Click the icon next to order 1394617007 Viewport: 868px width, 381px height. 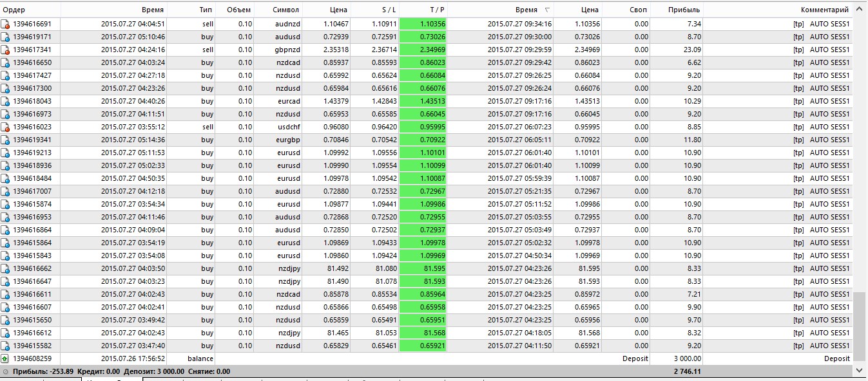(6, 191)
